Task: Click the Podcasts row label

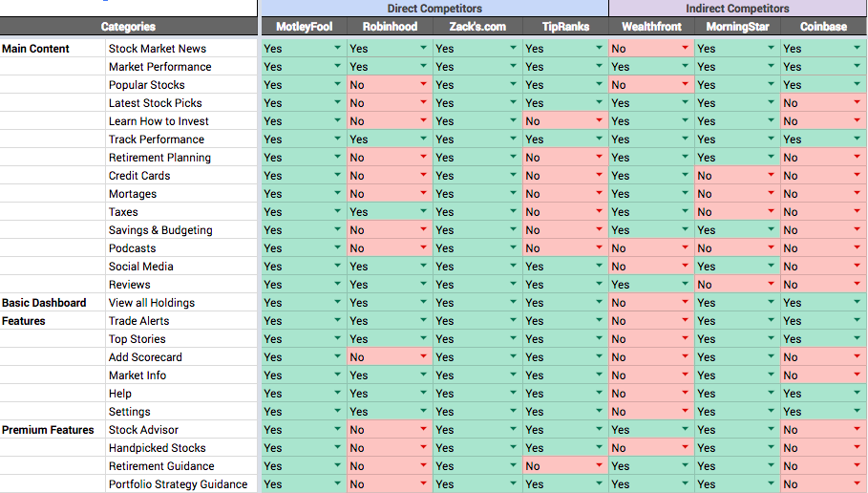Action: 133,247
